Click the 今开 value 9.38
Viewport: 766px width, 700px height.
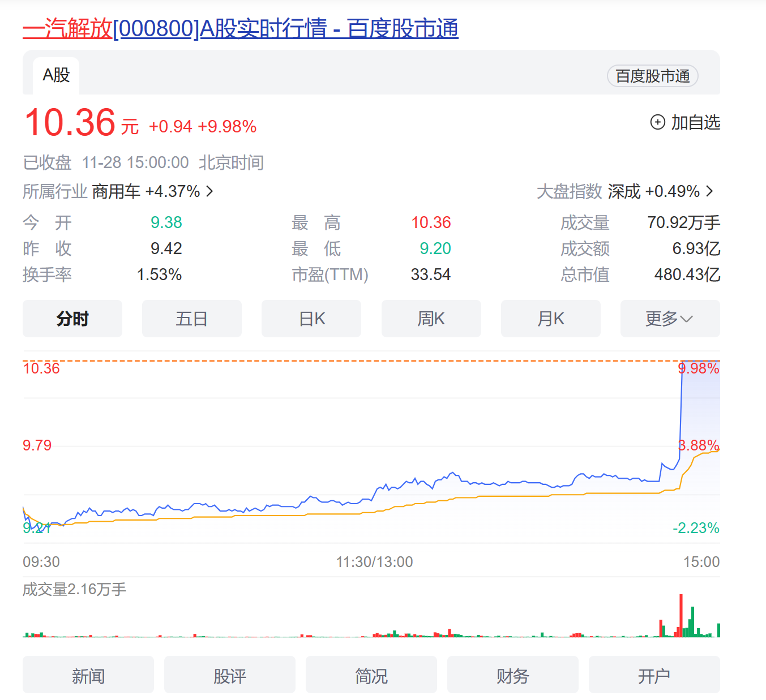(166, 222)
